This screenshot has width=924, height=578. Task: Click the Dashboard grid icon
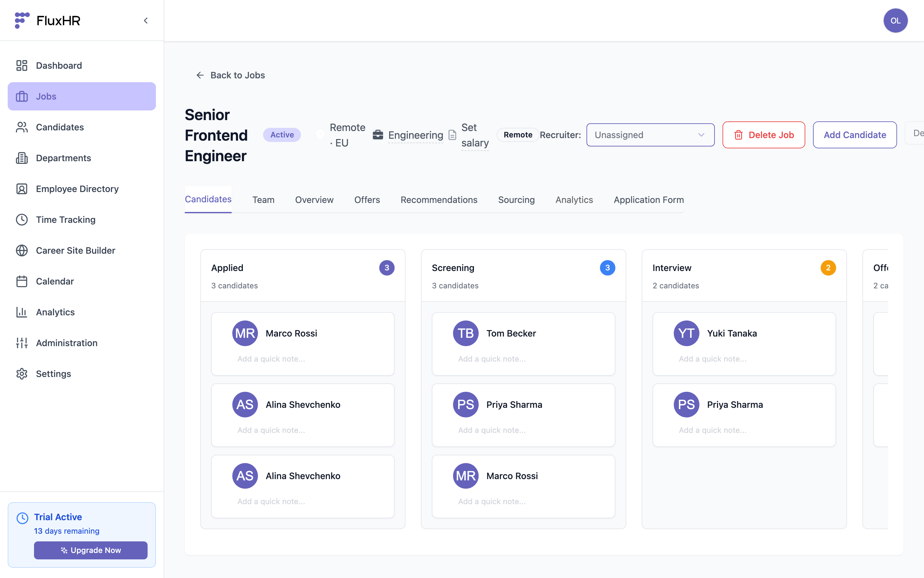point(22,66)
